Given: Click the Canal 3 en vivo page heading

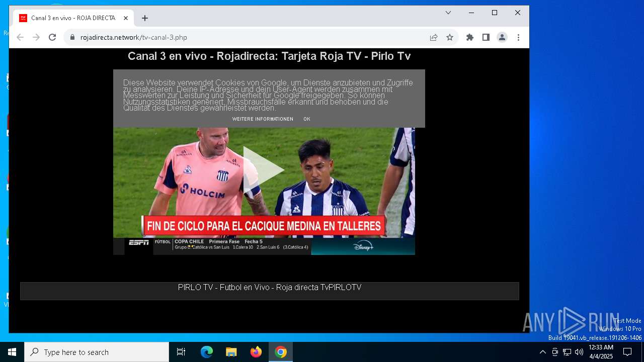Looking at the screenshot, I should (x=269, y=56).
